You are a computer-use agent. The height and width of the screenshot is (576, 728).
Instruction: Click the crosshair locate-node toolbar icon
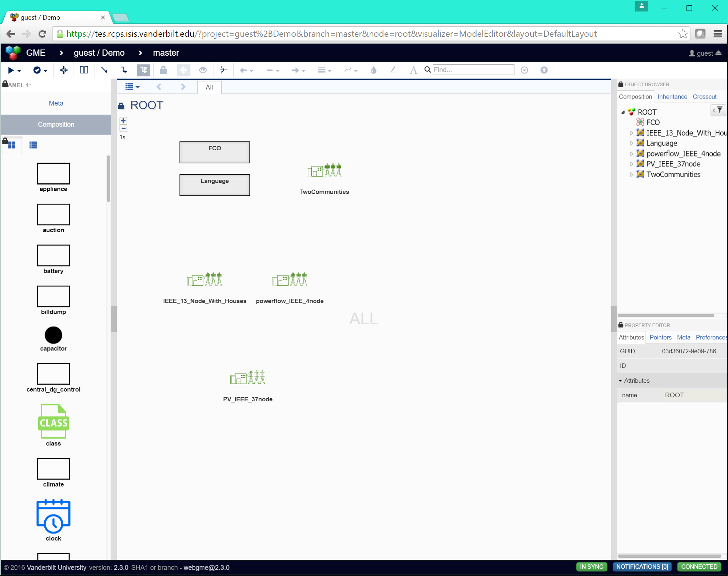[x=64, y=70]
